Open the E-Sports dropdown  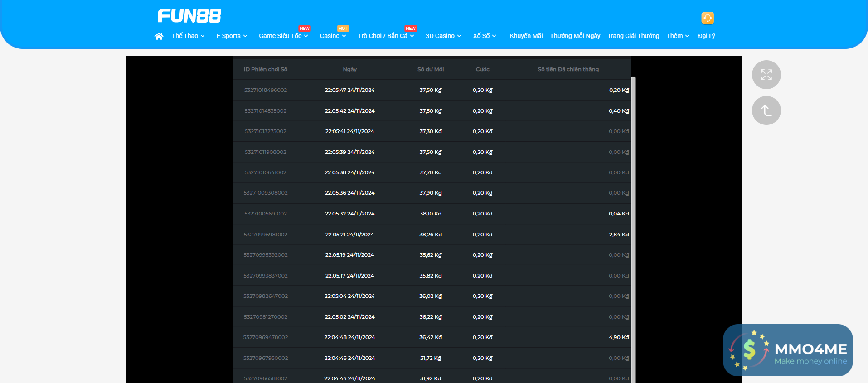tap(232, 36)
